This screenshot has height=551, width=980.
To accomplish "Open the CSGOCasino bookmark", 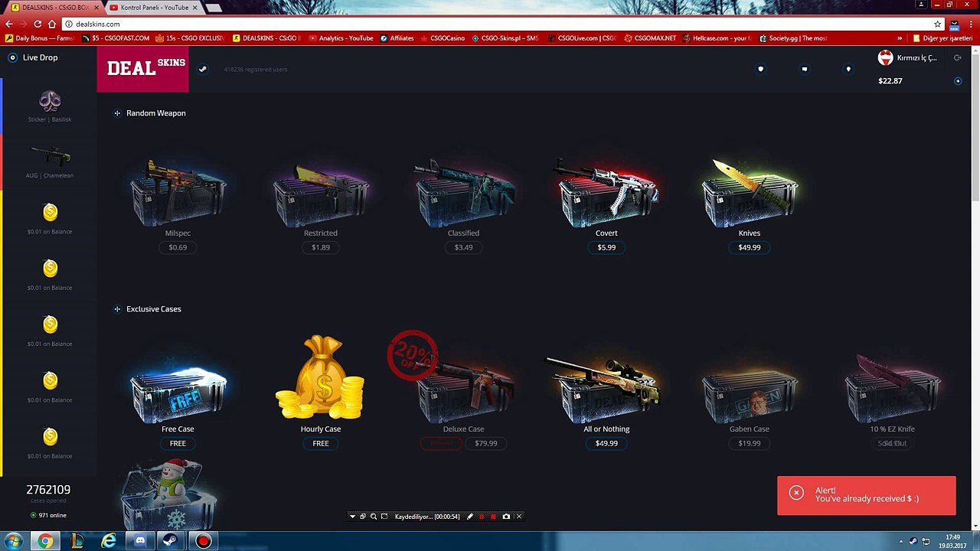I will [443, 38].
